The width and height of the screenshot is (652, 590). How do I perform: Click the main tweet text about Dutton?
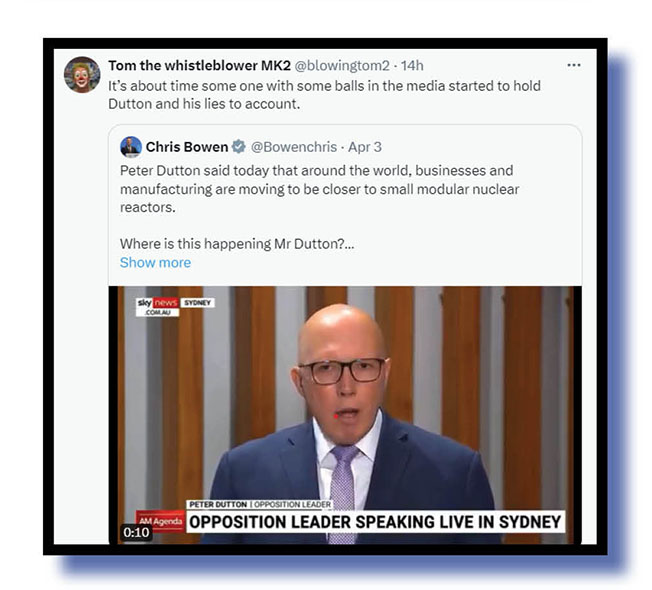pyautogui.click(x=324, y=95)
